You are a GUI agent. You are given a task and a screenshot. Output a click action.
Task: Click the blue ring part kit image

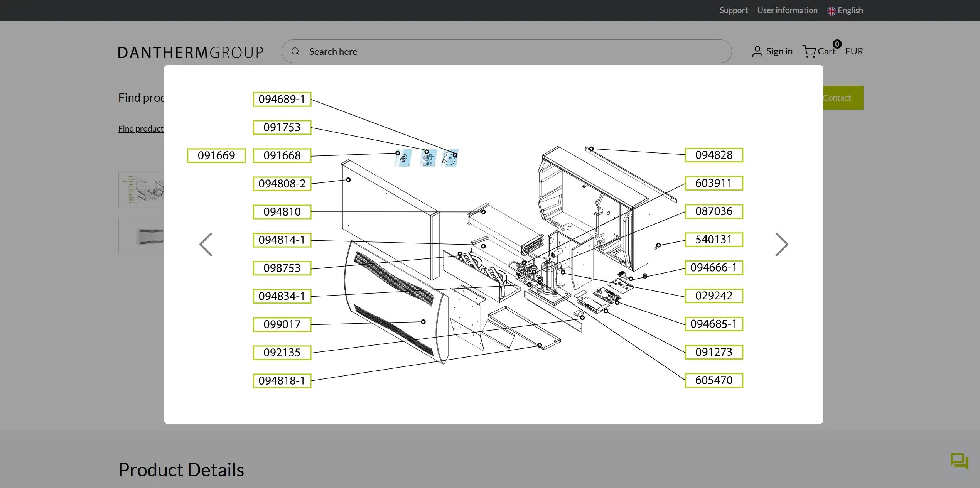coord(450,158)
